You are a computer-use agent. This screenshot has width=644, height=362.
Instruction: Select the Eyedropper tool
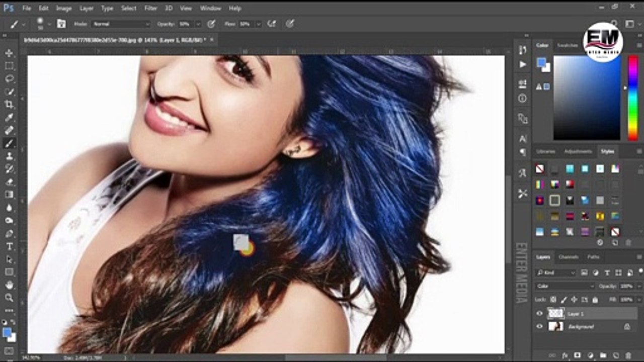(9, 118)
